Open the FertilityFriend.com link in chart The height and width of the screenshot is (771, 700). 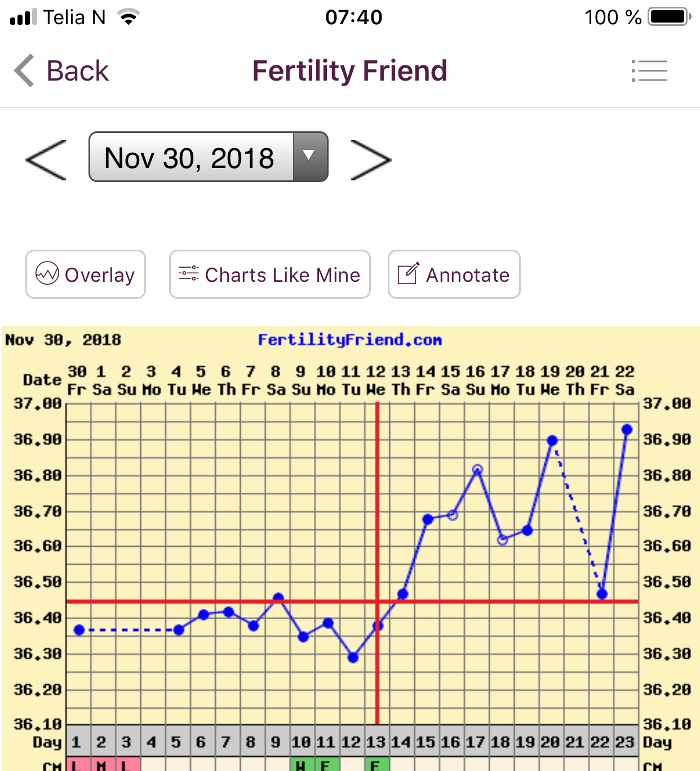pyautogui.click(x=349, y=340)
